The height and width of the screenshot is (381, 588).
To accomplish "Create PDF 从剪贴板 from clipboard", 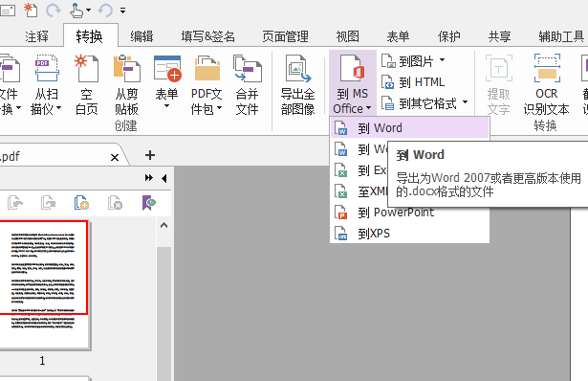I will click(127, 85).
